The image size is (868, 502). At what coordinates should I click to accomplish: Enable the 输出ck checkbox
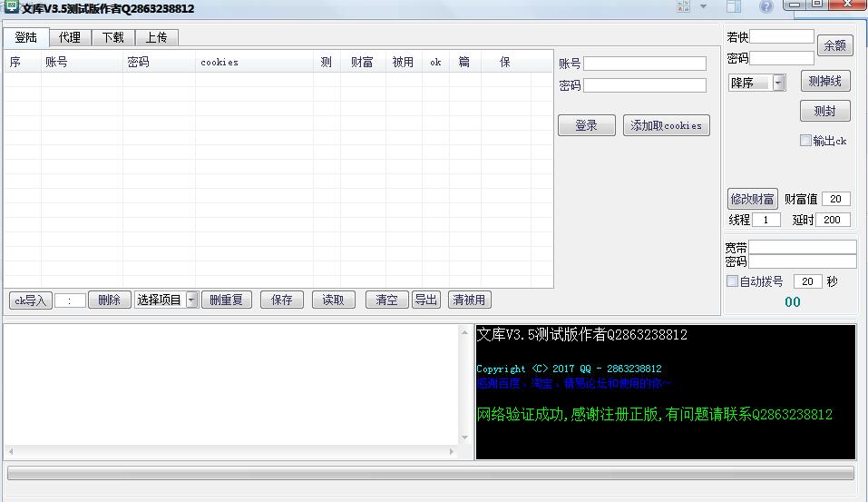(805, 141)
